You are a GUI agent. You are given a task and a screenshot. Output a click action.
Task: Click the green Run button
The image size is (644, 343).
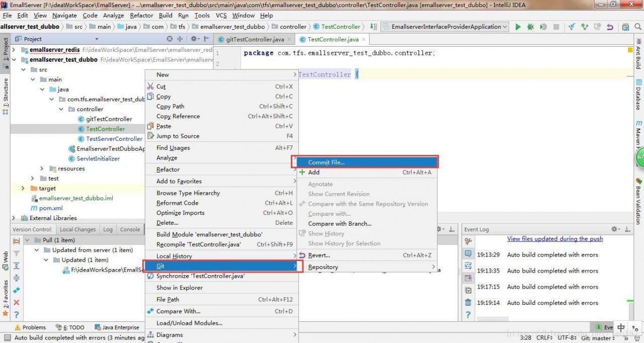click(518, 27)
